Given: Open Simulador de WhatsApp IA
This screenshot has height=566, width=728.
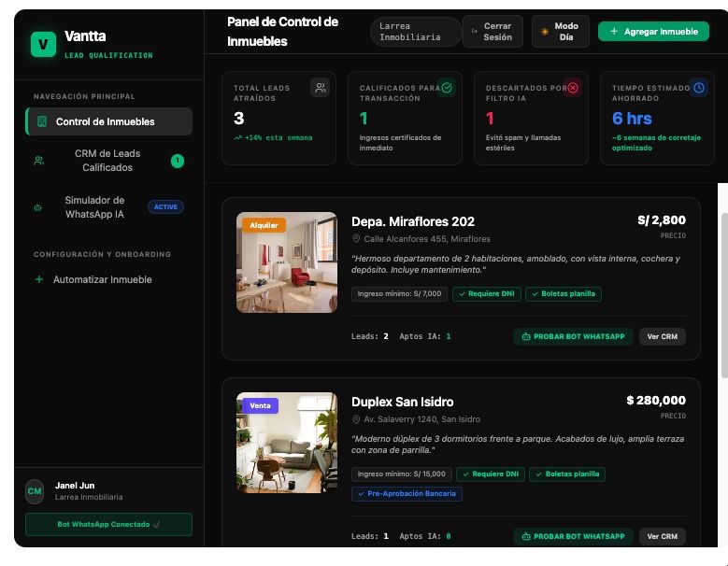Looking at the screenshot, I should pyautogui.click(x=109, y=207).
